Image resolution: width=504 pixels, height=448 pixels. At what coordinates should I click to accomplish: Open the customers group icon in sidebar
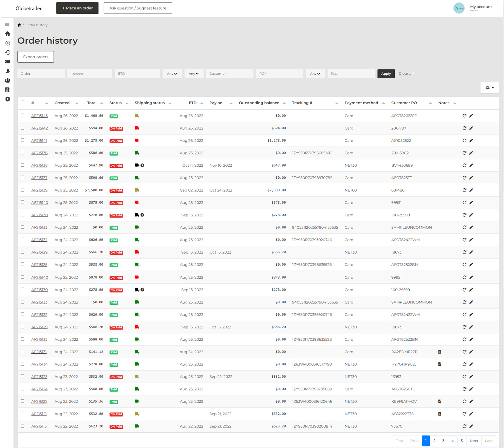[8, 80]
